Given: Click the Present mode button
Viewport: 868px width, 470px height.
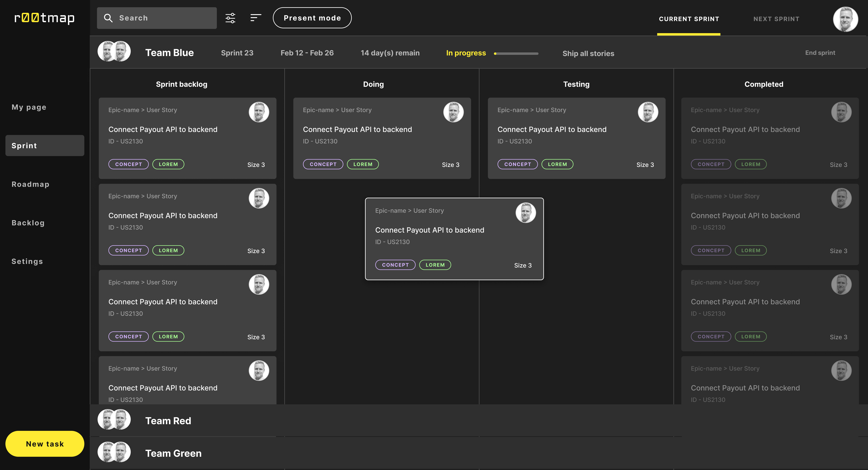Looking at the screenshot, I should pos(312,18).
